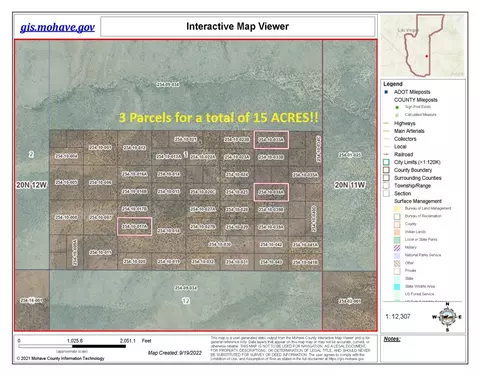Click the 1:12,307 scale ratio
Viewport: 480px width, 376px height.
(398, 316)
